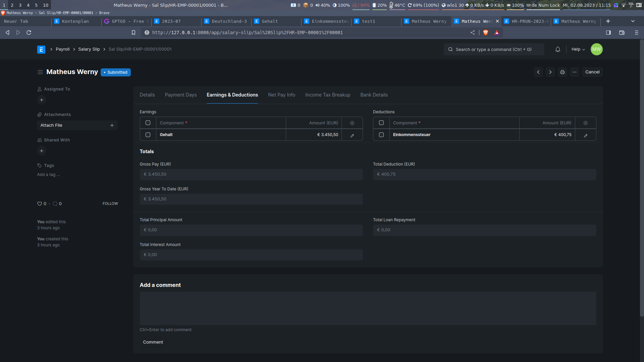Screen dimensions: 644x362
Task: Click the print icon in the toolbar
Action: [562, 72]
